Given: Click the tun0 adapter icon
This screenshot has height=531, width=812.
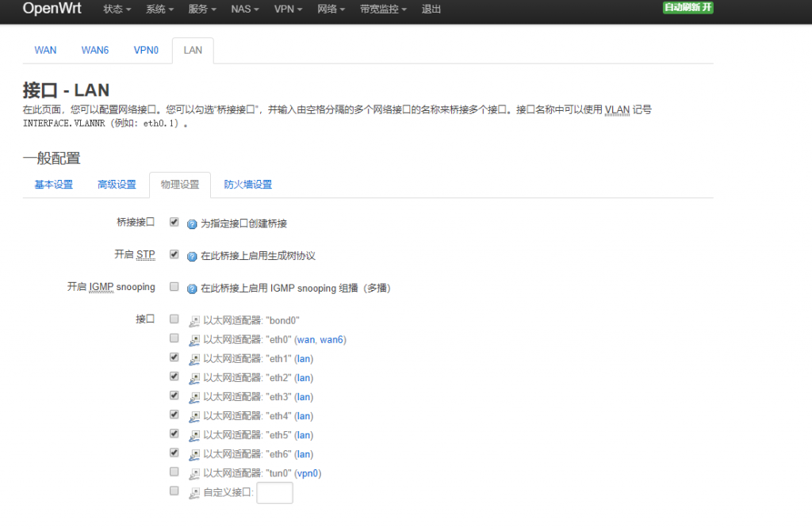Looking at the screenshot, I should point(194,473).
